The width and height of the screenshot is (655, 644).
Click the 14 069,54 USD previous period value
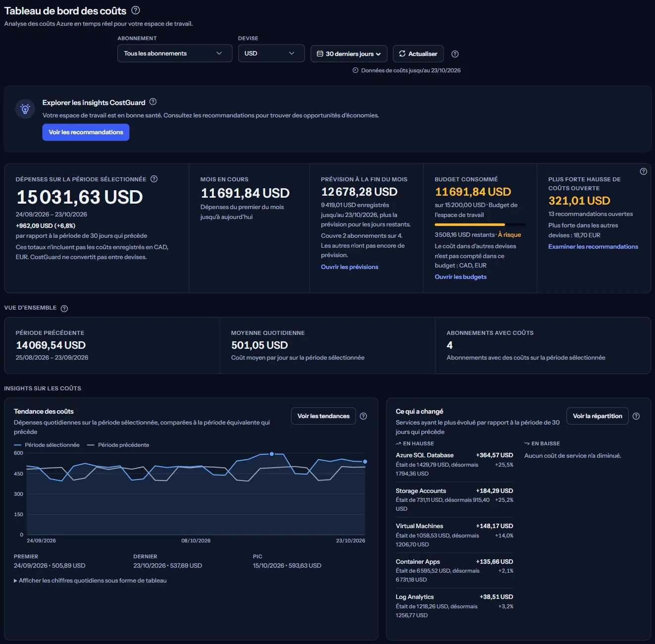click(x=51, y=345)
